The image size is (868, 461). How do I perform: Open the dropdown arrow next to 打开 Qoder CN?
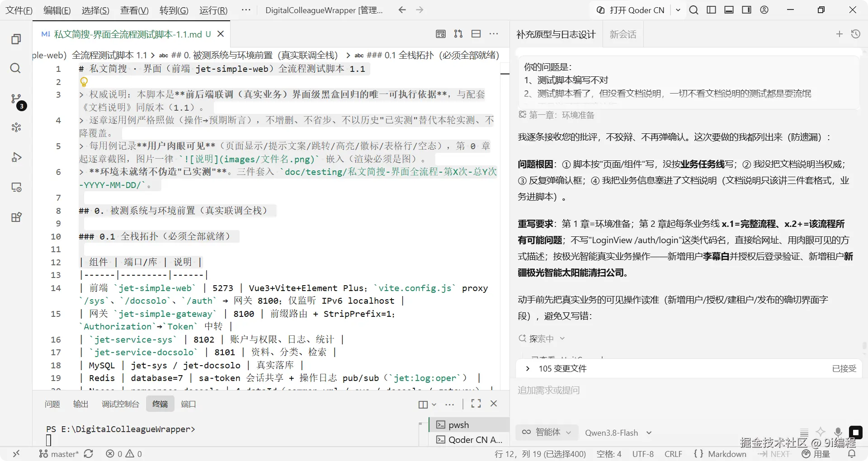pos(678,10)
